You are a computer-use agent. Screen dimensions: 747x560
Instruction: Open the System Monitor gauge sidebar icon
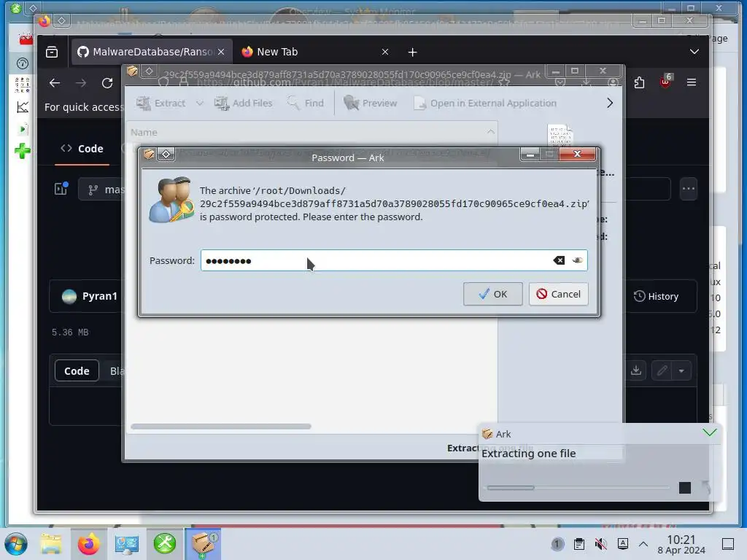[23, 63]
